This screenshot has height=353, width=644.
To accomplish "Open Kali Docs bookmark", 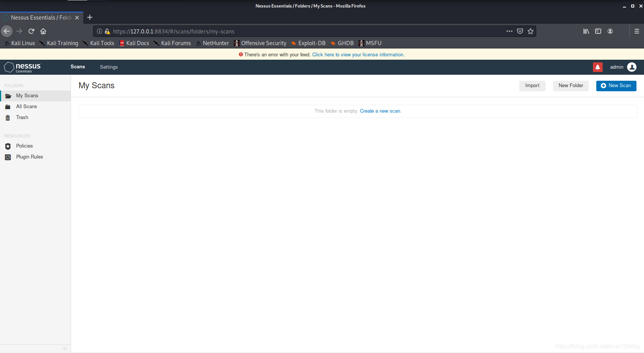I will (134, 43).
